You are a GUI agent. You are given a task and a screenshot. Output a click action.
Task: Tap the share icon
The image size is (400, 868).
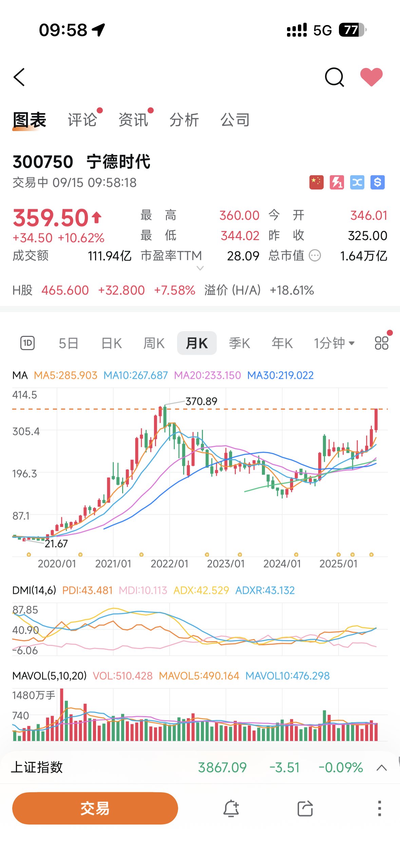pos(305,808)
